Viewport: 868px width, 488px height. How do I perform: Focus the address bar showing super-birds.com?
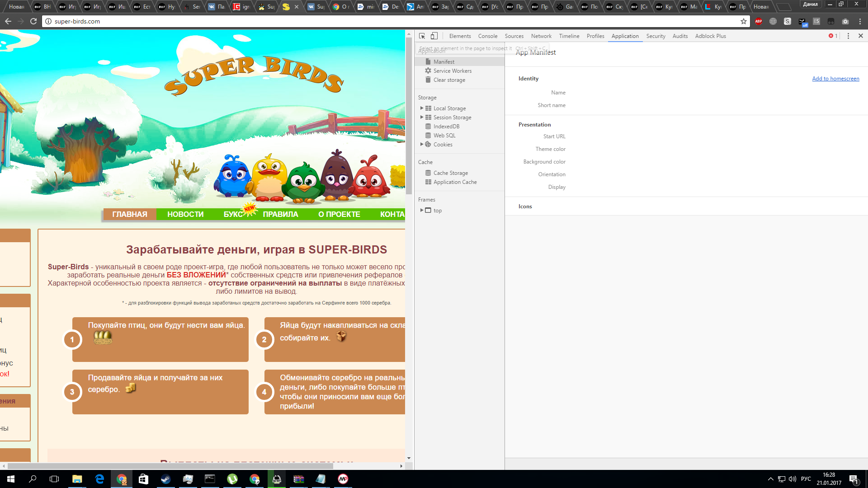(396, 21)
